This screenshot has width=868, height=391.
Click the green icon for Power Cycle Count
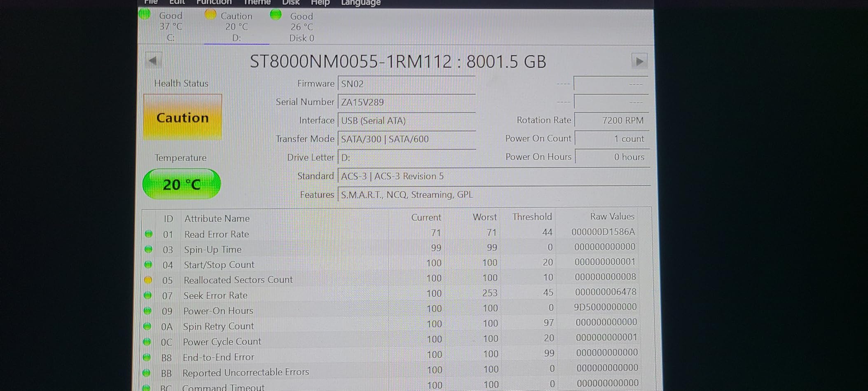[147, 341]
